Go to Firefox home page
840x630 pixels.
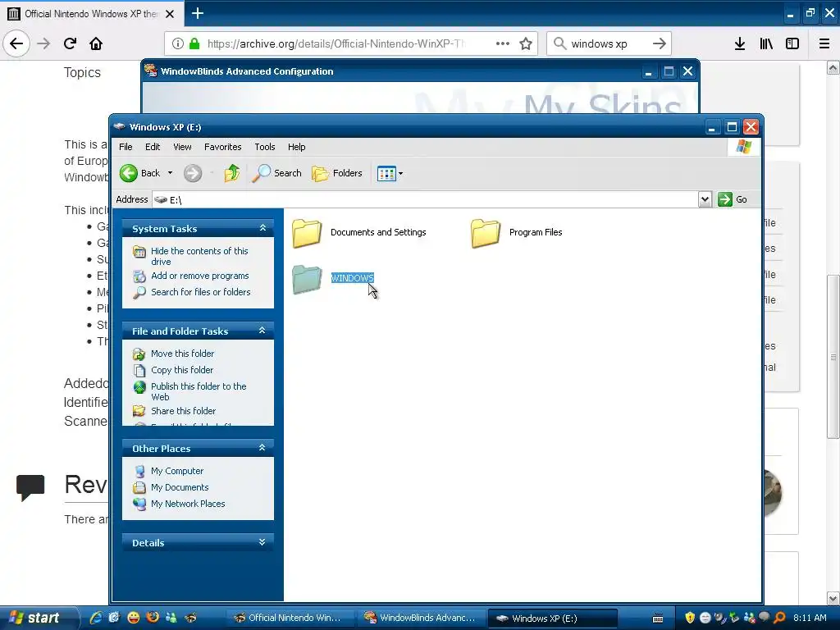click(x=96, y=43)
